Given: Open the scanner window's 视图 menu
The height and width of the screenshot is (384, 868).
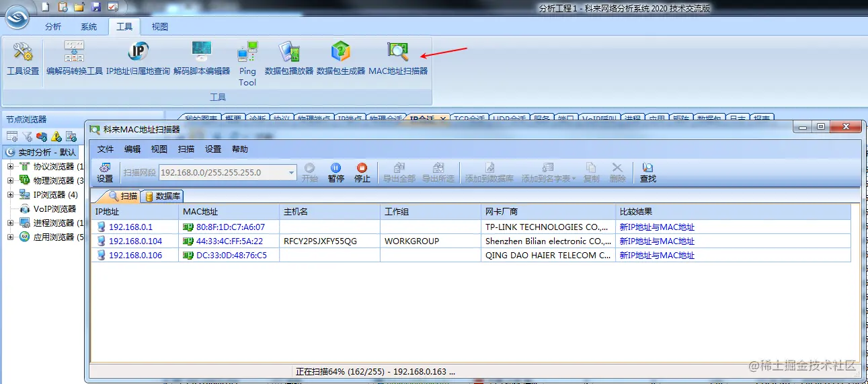Looking at the screenshot, I should pos(159,149).
